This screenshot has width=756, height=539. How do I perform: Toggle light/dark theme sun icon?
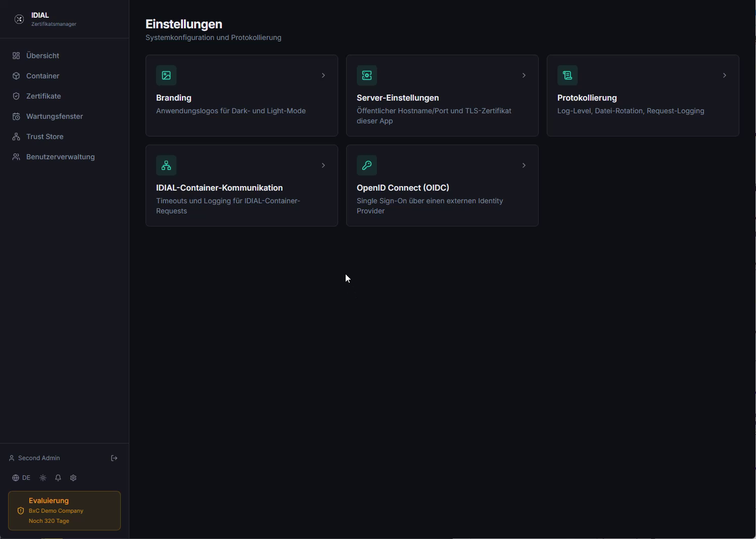[43, 478]
